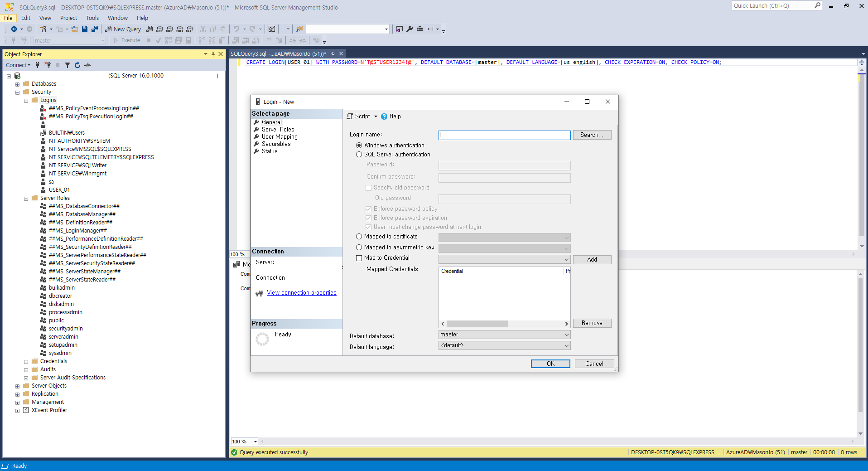This screenshot has height=471, width=868.
Task: Click the Search... button
Action: click(x=592, y=135)
